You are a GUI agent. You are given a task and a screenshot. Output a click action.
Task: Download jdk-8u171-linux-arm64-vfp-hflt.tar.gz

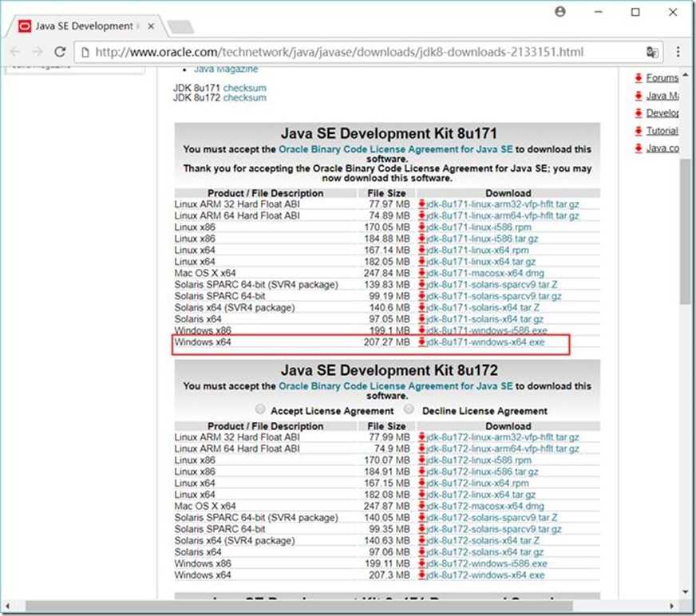tap(503, 215)
